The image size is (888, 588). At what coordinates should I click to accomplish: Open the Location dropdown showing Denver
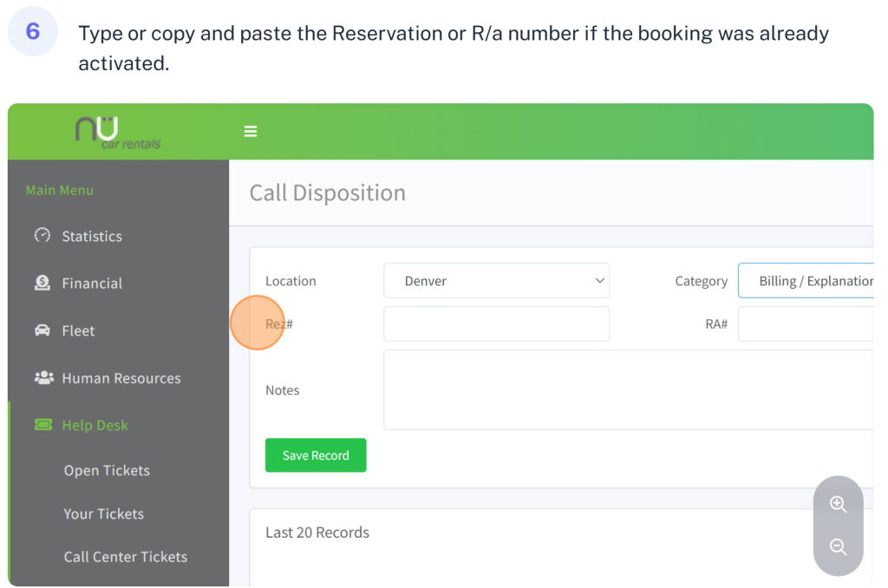496,281
